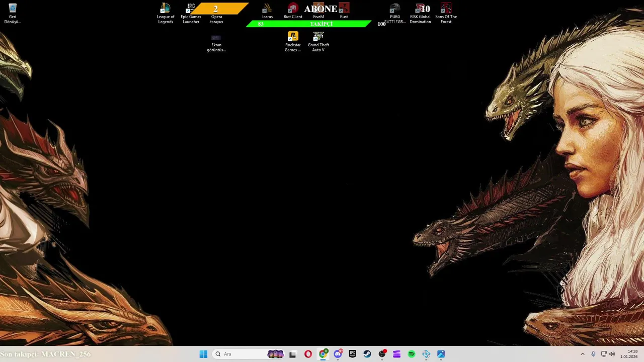
Task: Select the Riot Client desktop shortcut
Action: point(293,11)
